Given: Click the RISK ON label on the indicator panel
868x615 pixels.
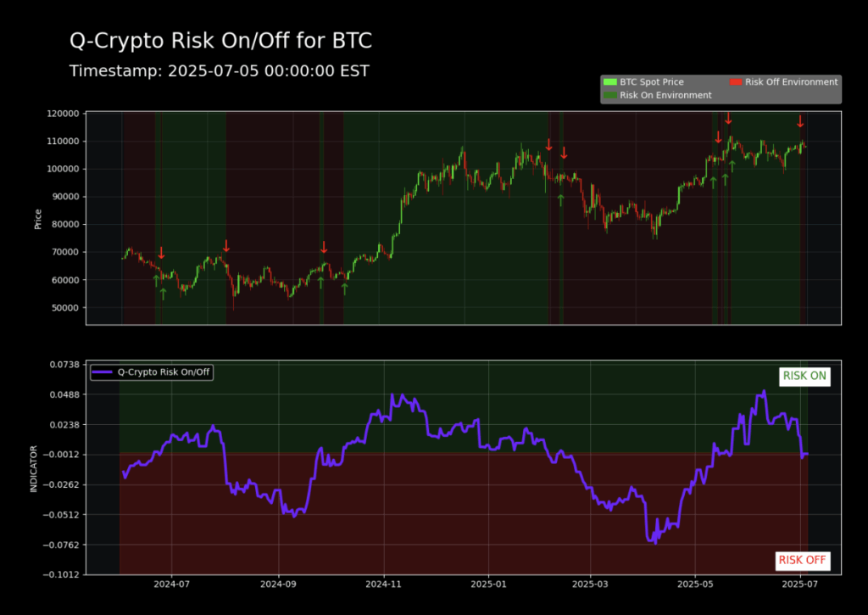Looking at the screenshot, I should click(804, 376).
